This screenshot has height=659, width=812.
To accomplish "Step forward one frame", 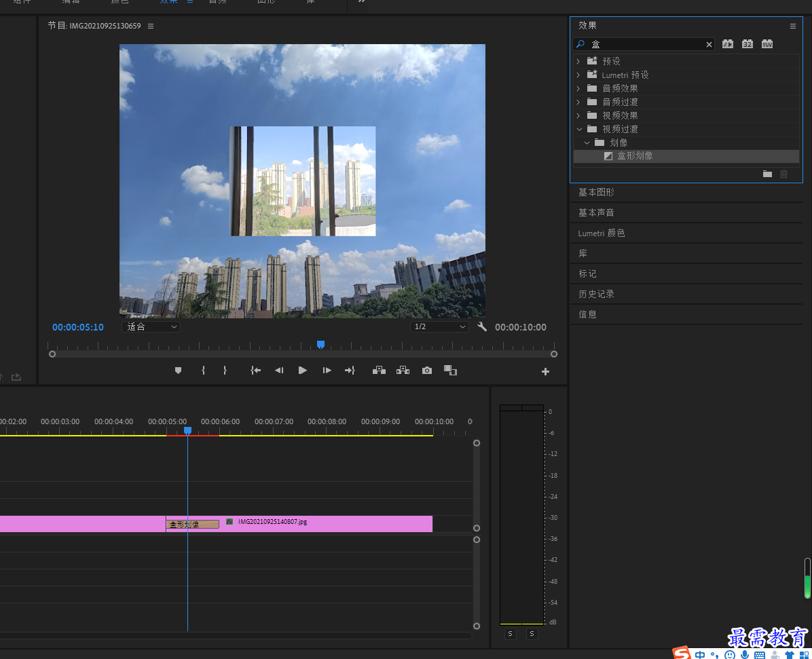I will pyautogui.click(x=327, y=371).
